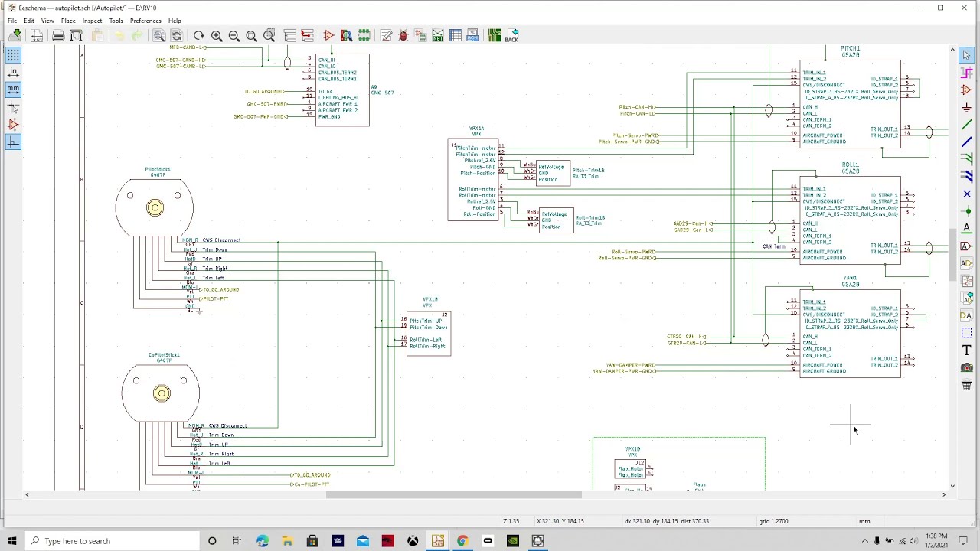980x551 pixels.
Task: Select the green place wire tool
Action: coord(967,125)
